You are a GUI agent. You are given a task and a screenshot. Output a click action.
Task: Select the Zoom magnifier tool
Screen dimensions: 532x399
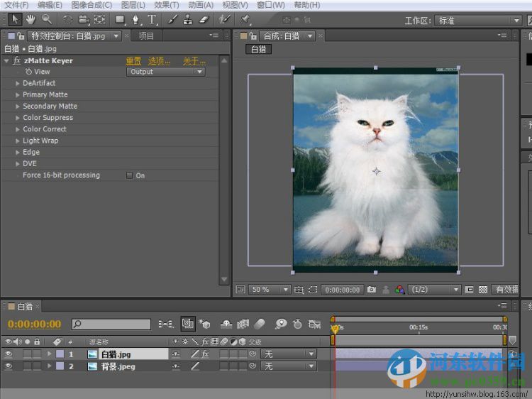(x=46, y=19)
